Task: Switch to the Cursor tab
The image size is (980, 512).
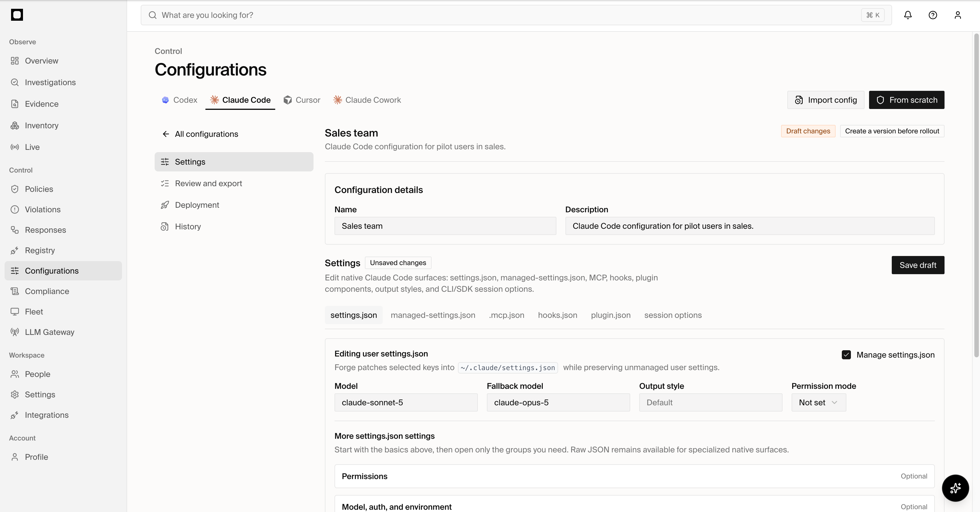Action: coord(302,100)
